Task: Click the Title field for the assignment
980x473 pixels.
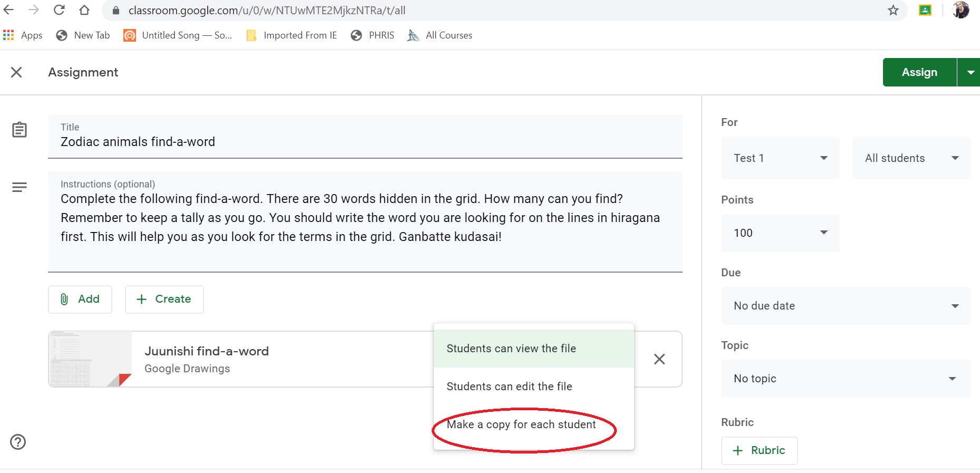Action: point(365,136)
